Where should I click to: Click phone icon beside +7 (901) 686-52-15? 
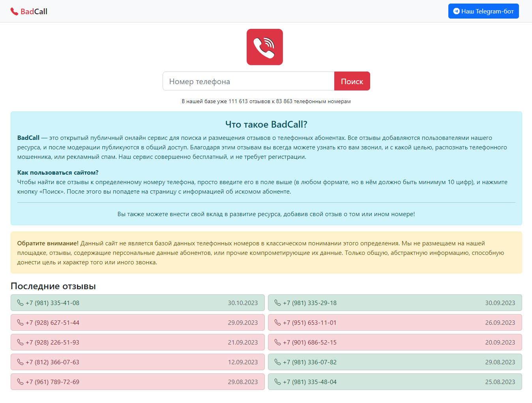277,342
